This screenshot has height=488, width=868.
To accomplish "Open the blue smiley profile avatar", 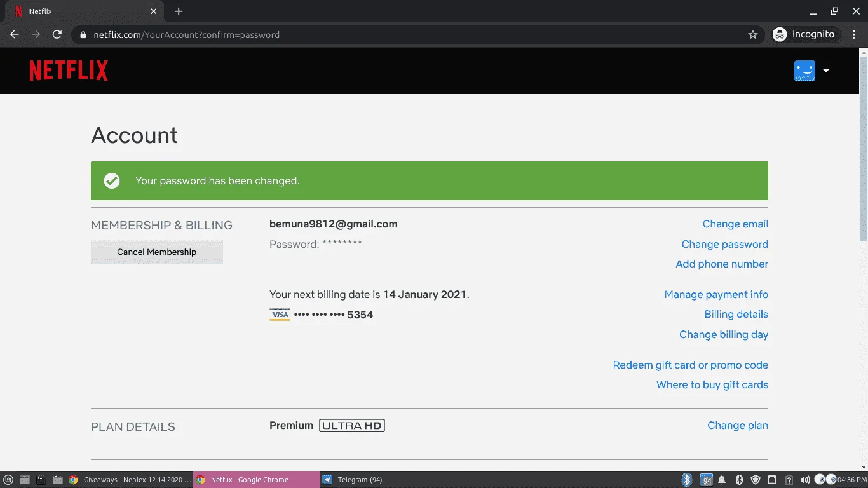I will tap(804, 71).
